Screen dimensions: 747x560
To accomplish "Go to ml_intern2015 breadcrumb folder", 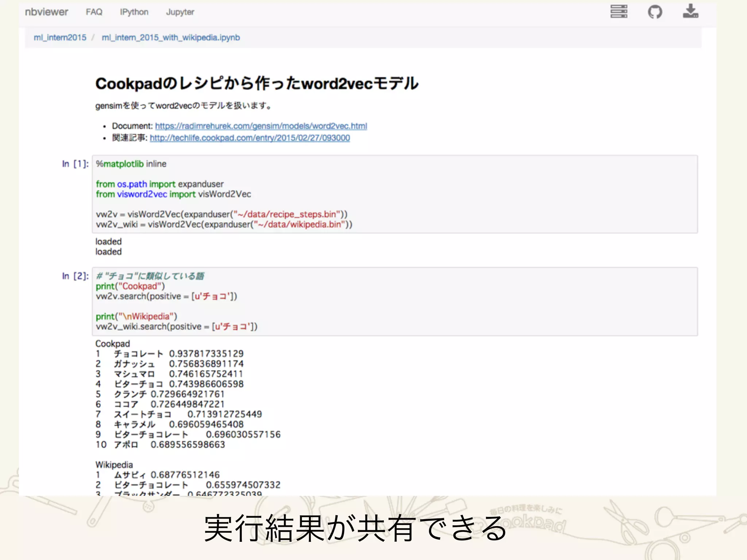I will pos(60,38).
